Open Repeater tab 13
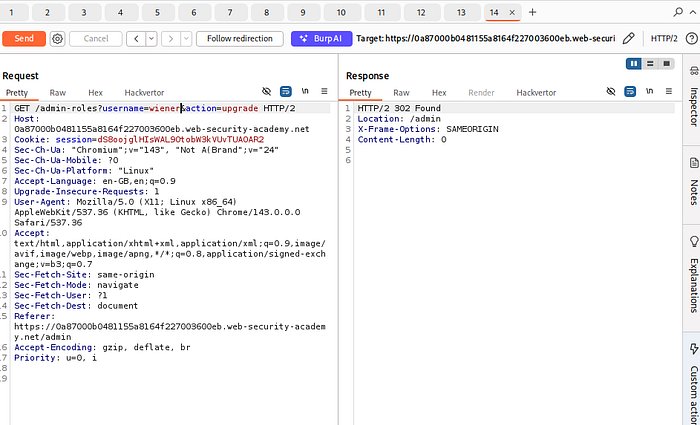The height and width of the screenshot is (425, 700). (461, 12)
